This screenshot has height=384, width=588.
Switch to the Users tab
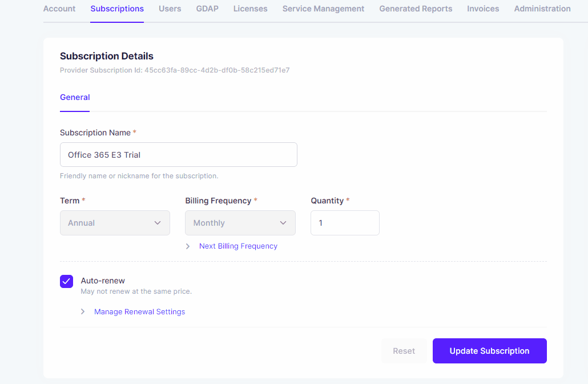(x=170, y=9)
